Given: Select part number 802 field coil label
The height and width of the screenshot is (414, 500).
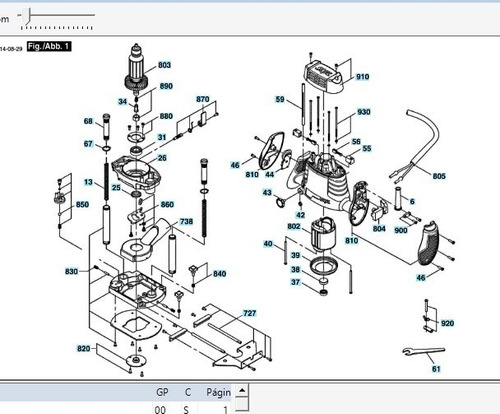Looking at the screenshot, I should click(x=294, y=226).
